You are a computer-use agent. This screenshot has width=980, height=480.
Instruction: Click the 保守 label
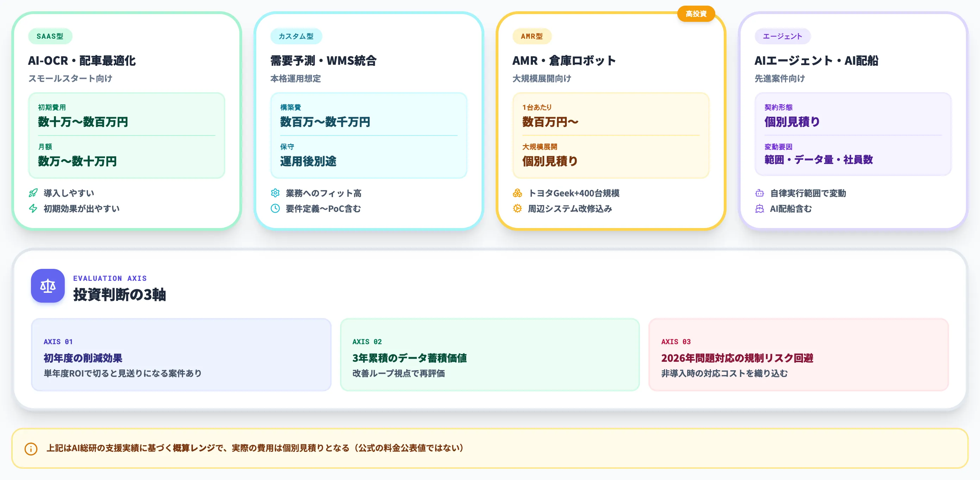coord(287,147)
